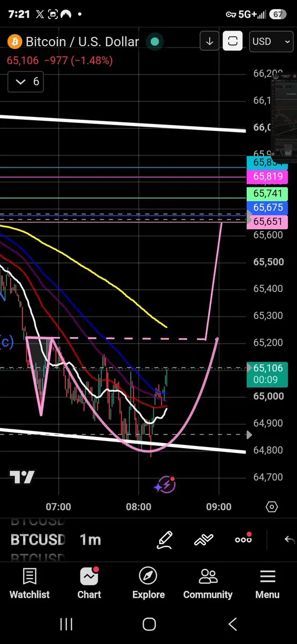The height and width of the screenshot is (644, 297).
Task: Tap the Bitcoin symbol logo icon
Action: pos(14,41)
